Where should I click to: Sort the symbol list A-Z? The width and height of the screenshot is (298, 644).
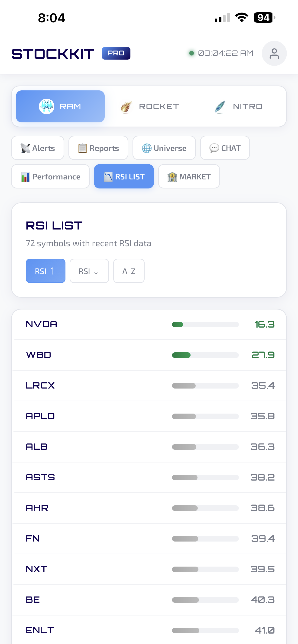[x=129, y=271]
